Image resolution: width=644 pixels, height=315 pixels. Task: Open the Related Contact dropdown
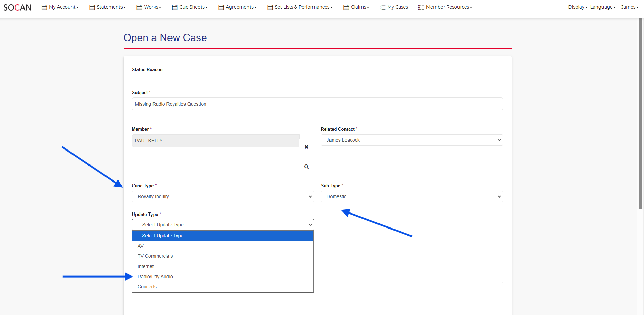(x=412, y=140)
